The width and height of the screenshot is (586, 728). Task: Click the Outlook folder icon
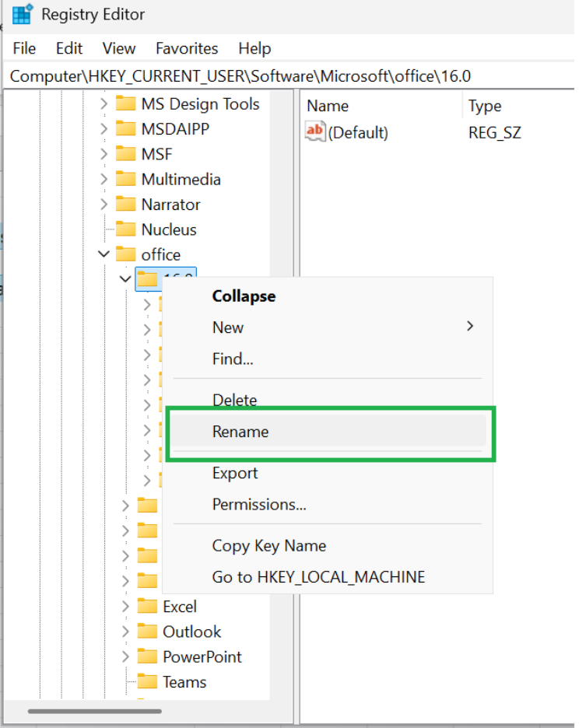(x=147, y=631)
